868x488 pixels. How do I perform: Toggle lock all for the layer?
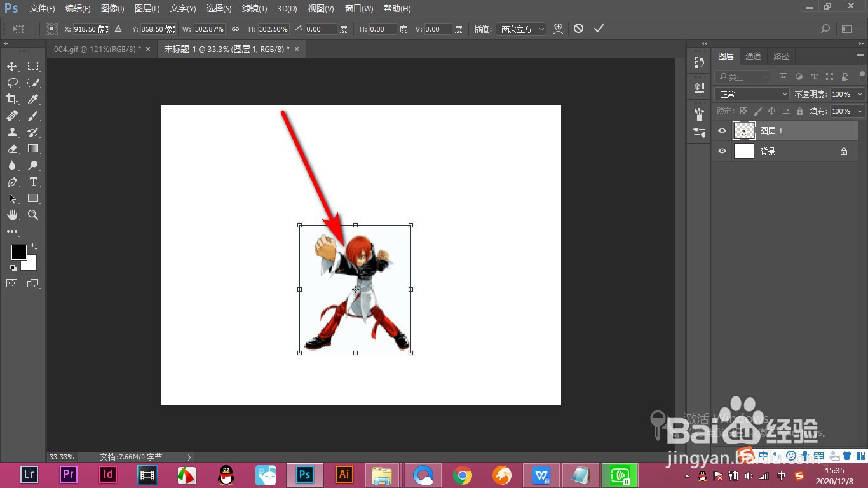pos(799,111)
